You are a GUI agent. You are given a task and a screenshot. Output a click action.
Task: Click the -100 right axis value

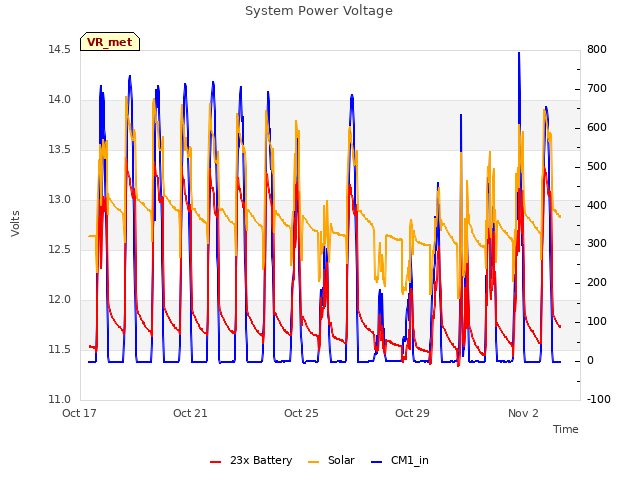pos(599,399)
